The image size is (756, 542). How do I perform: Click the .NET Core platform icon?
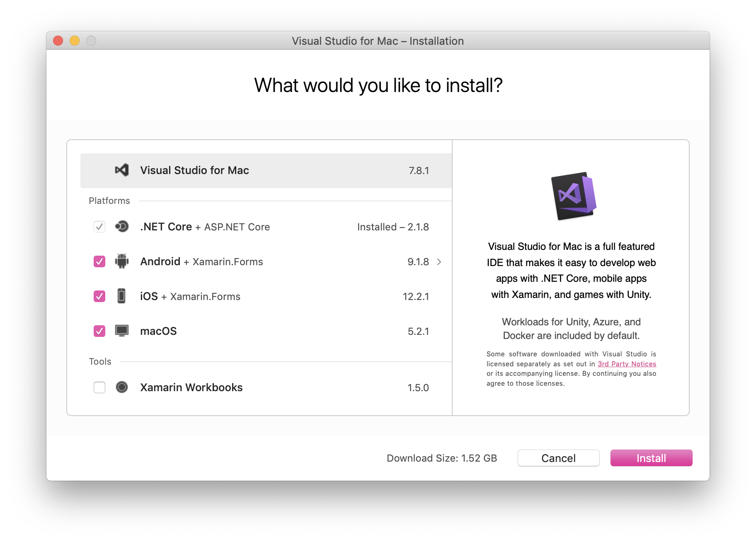(122, 227)
